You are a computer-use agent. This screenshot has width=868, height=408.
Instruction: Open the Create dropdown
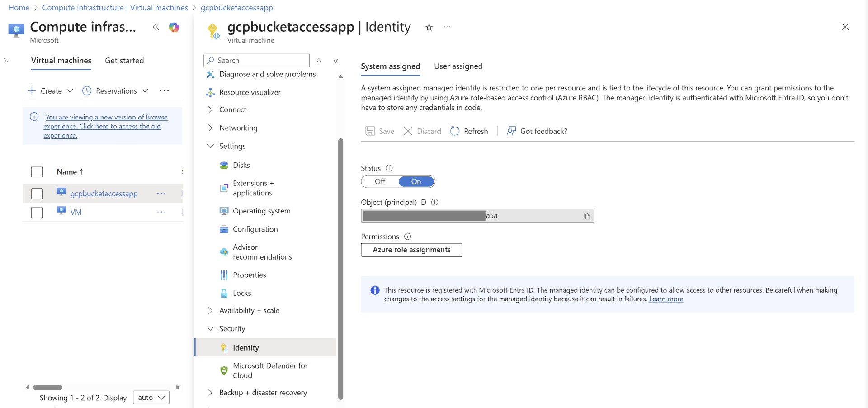click(50, 91)
